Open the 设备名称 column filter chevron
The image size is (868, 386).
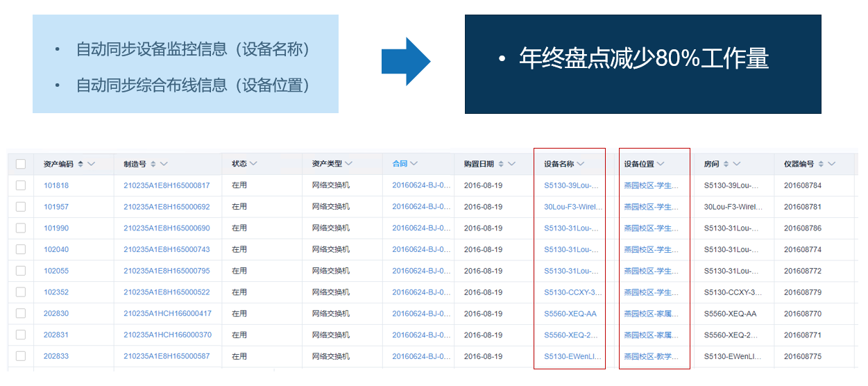click(581, 164)
